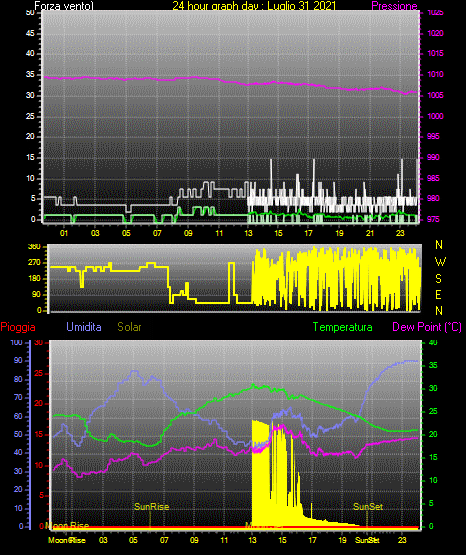Click pressure axis value '1005'

436,95
